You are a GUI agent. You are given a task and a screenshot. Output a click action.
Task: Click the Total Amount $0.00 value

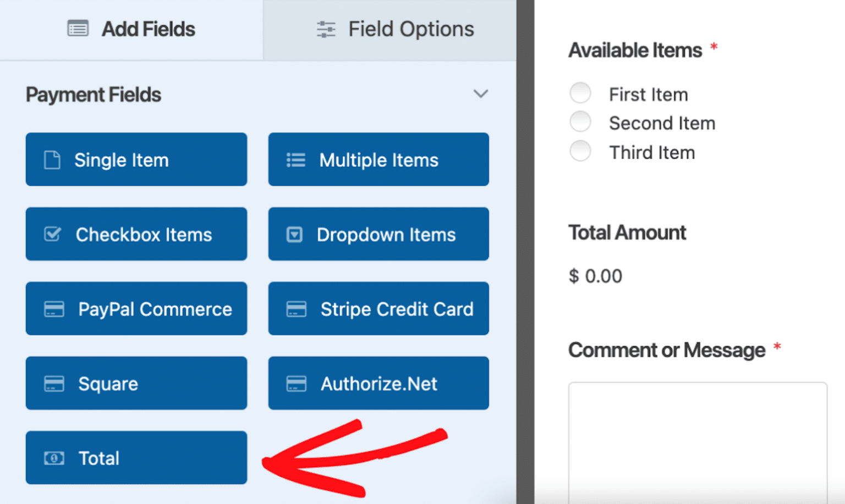pyautogui.click(x=595, y=276)
